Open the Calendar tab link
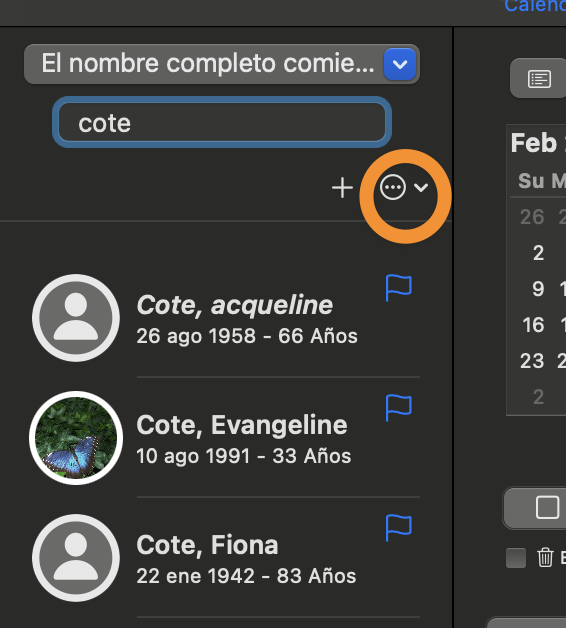Screen dimensions: 566x628 [535, 6]
